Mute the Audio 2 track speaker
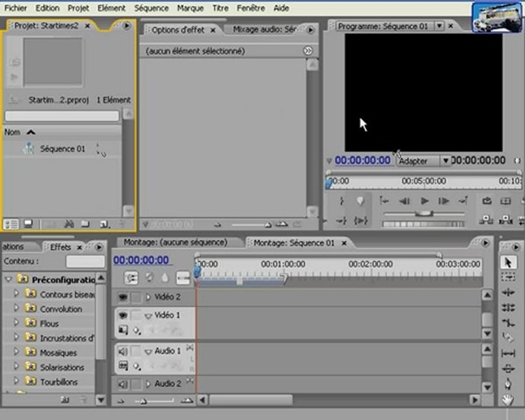 123,384
